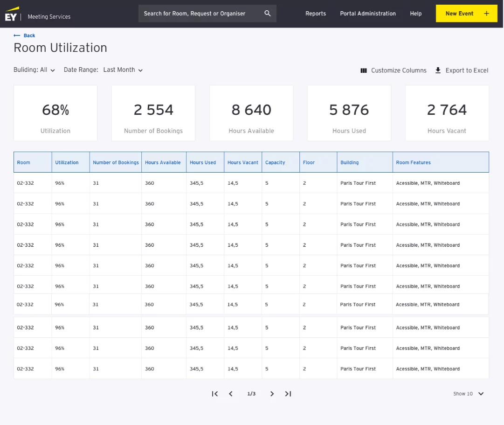Open the Reports menu item
504x425 pixels.
[316, 14]
